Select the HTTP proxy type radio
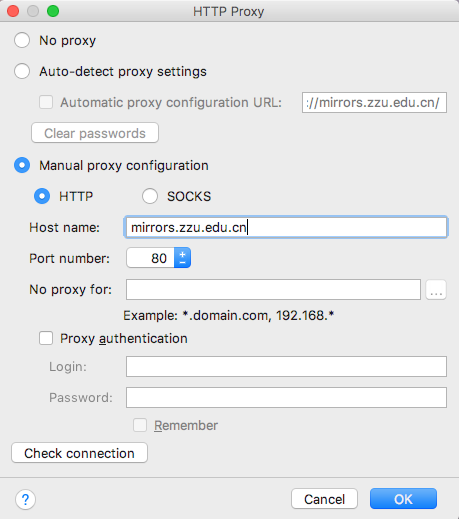Viewport: 459px width, 519px height. [42, 196]
